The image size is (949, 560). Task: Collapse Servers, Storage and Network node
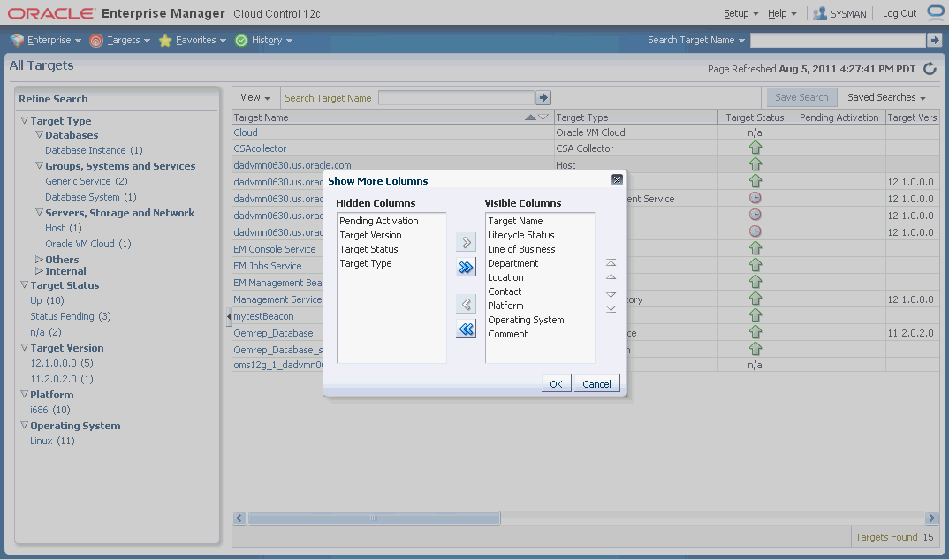click(x=40, y=212)
